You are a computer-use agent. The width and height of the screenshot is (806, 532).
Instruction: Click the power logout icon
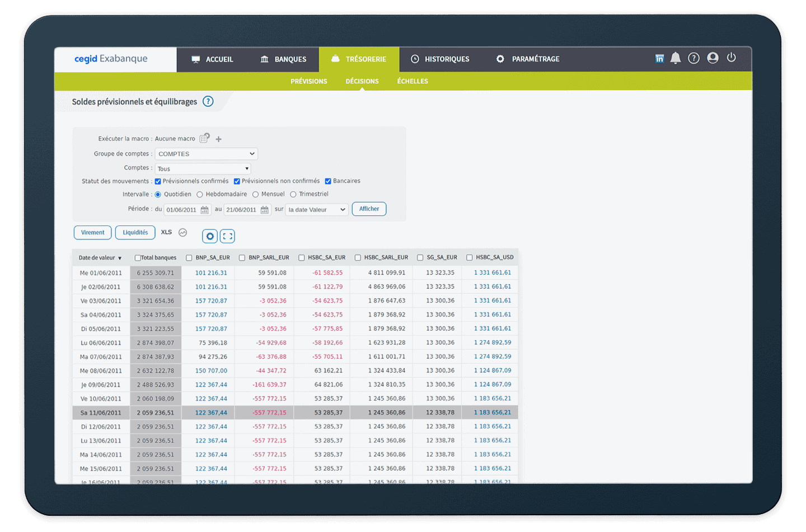click(731, 58)
